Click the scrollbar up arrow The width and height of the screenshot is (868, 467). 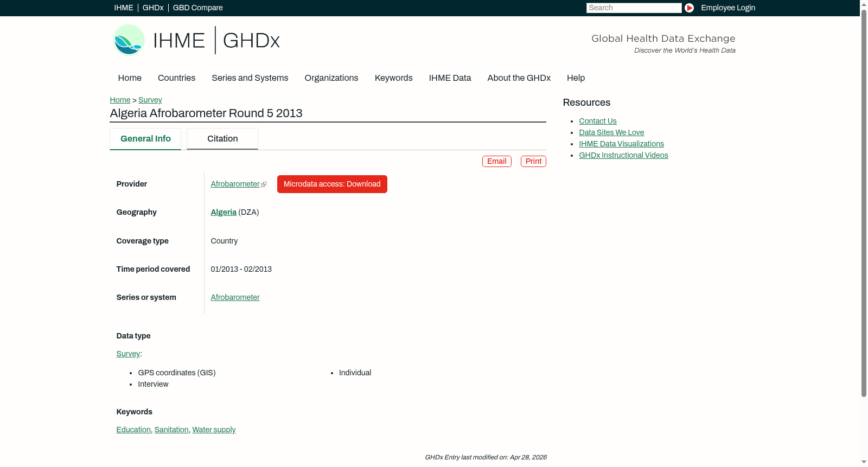pos(864,4)
